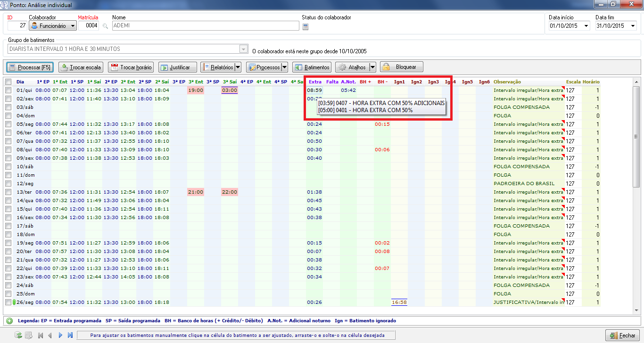Expand the Relatórios dropdown arrow
The height and width of the screenshot is (343, 644).
pyautogui.click(x=238, y=67)
